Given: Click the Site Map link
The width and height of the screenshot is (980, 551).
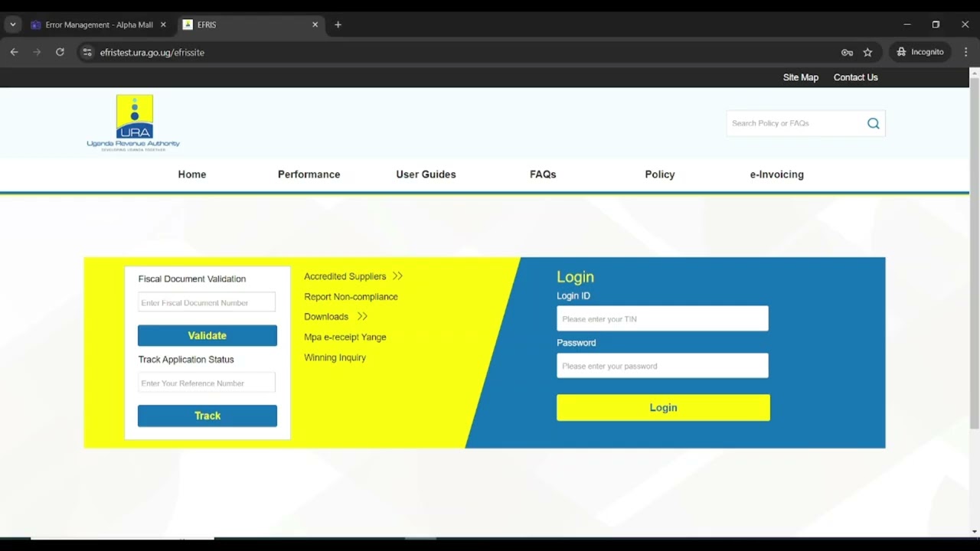Looking at the screenshot, I should [x=801, y=77].
